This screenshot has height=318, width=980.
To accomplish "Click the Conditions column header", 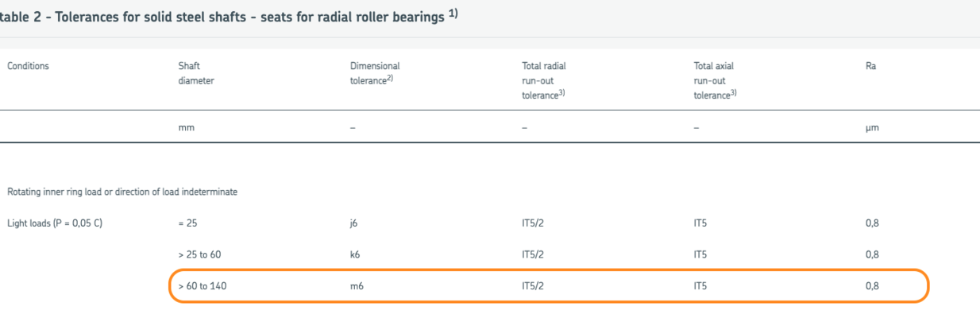I will click(28, 66).
